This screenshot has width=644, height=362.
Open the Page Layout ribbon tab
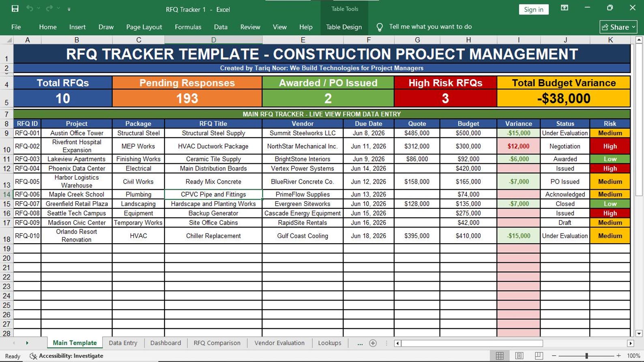(144, 27)
